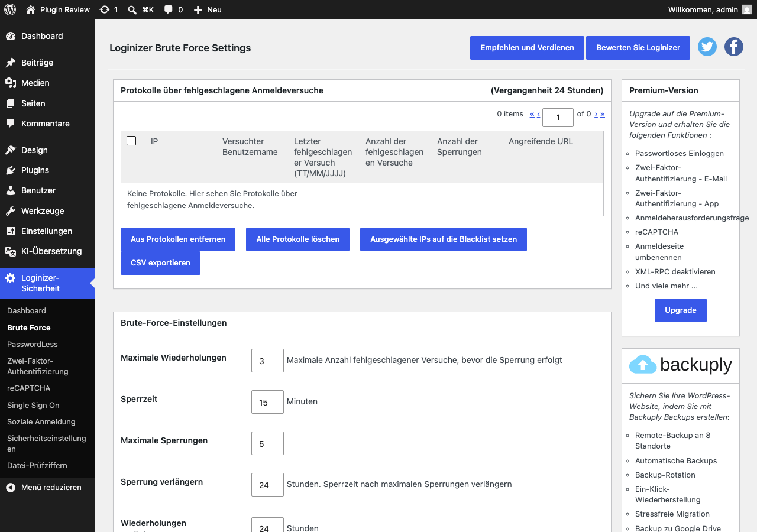Open the Twitter icon link
The width and height of the screenshot is (757, 532).
[707, 47]
